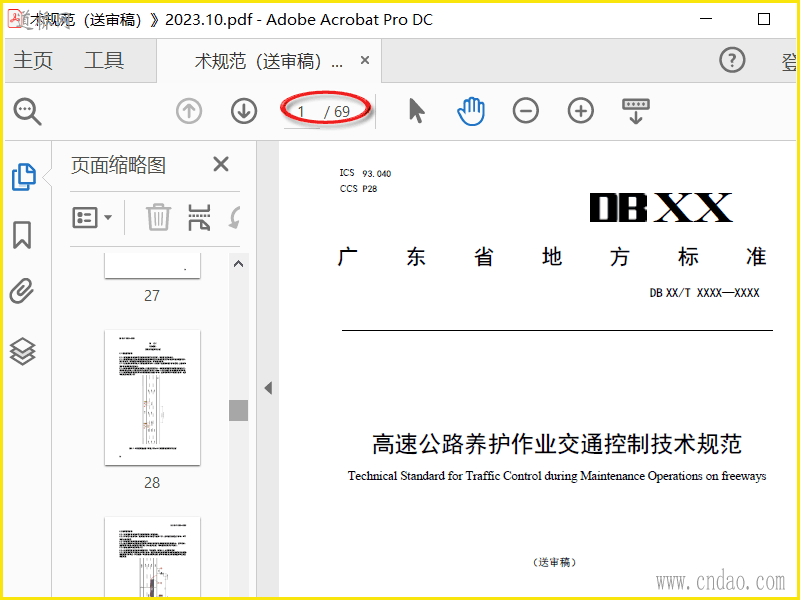Screen dimensions: 800x600
Task: Go to the next page
Action: coord(243,111)
